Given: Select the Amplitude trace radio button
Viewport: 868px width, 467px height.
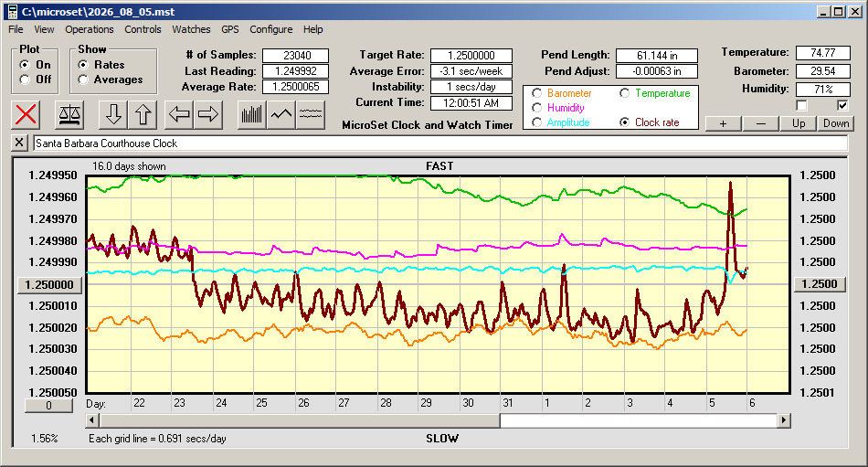Looking at the screenshot, I should tap(536, 122).
